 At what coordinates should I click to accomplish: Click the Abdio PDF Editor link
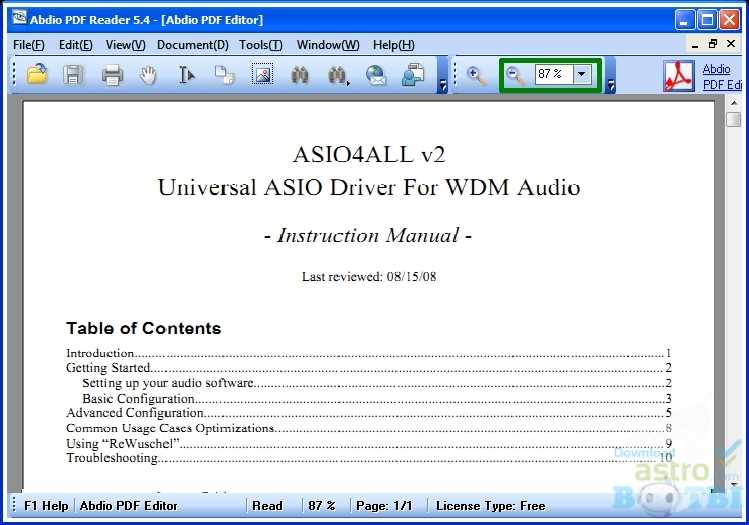tap(720, 76)
